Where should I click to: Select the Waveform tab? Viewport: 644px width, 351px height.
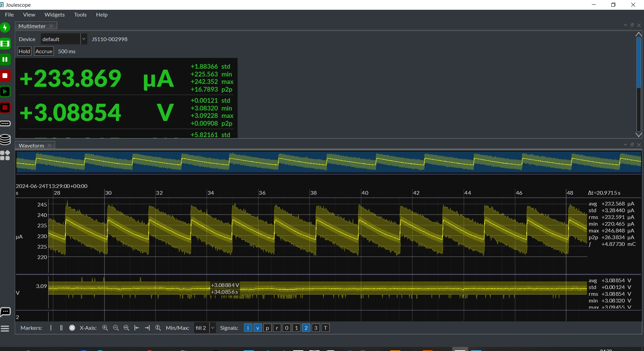pos(31,146)
